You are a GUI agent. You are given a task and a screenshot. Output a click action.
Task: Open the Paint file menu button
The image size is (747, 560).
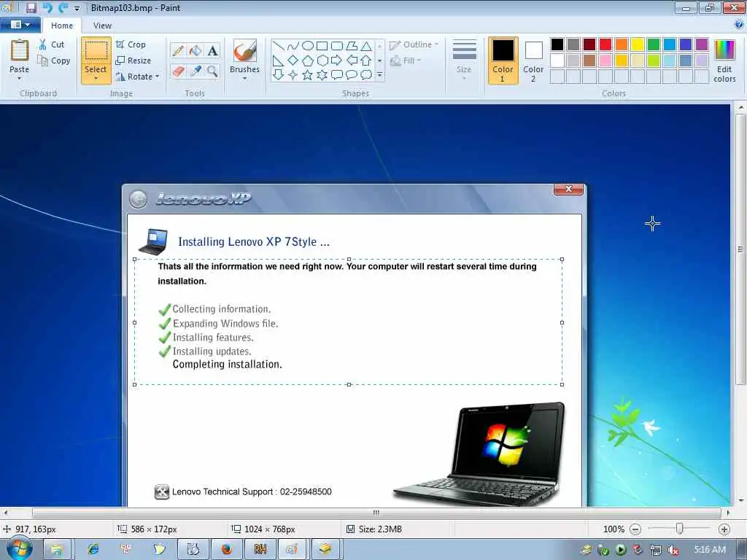coord(20,25)
